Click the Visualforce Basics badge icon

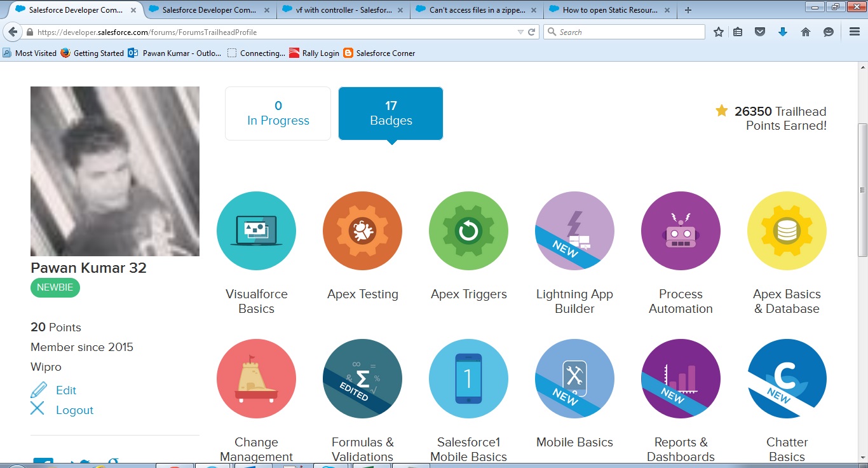click(256, 231)
